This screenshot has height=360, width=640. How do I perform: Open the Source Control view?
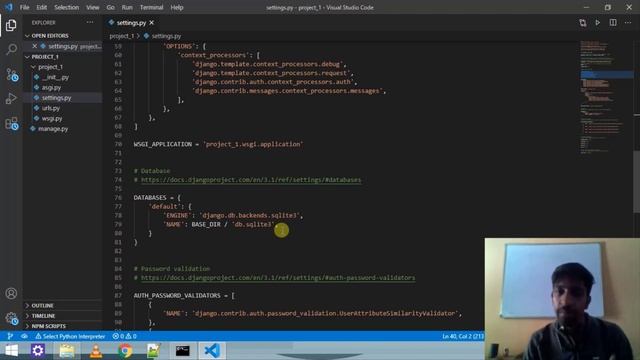click(11, 74)
